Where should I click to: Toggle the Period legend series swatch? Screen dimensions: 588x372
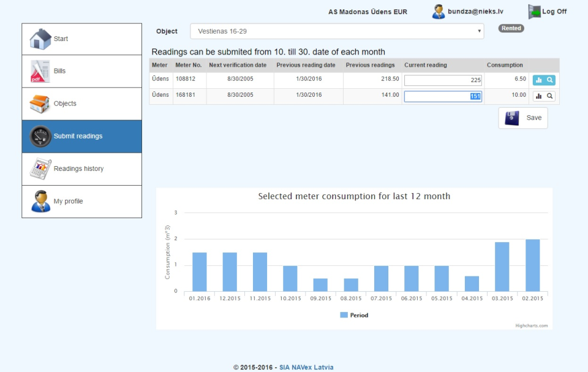(x=344, y=315)
